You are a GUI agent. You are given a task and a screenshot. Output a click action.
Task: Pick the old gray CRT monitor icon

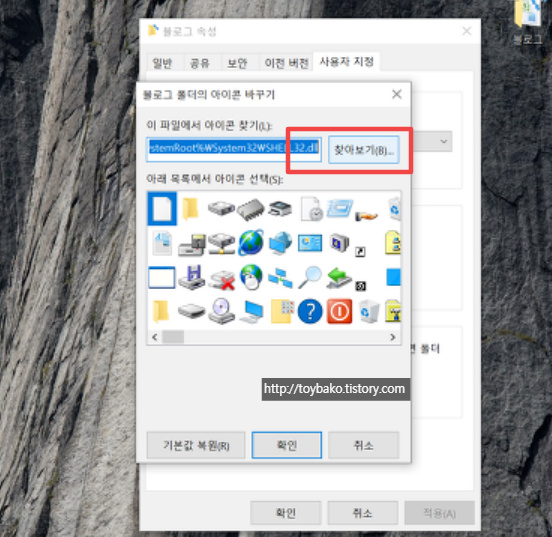click(339, 243)
